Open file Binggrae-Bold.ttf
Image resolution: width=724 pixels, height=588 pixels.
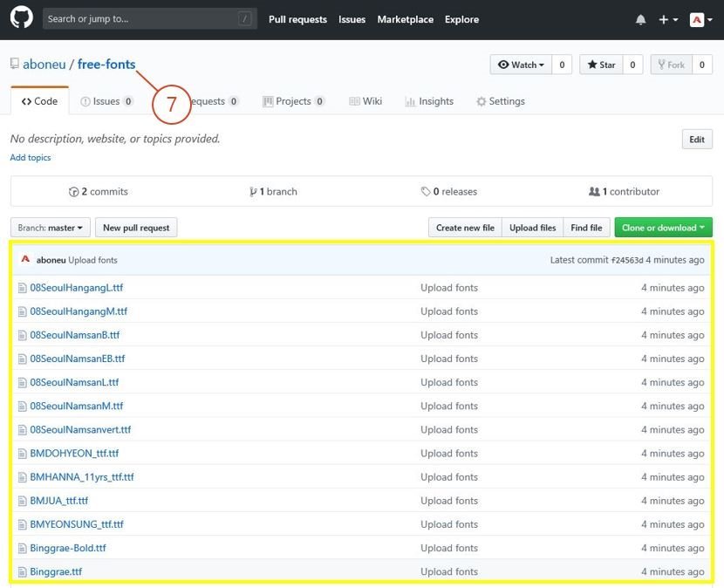click(68, 548)
